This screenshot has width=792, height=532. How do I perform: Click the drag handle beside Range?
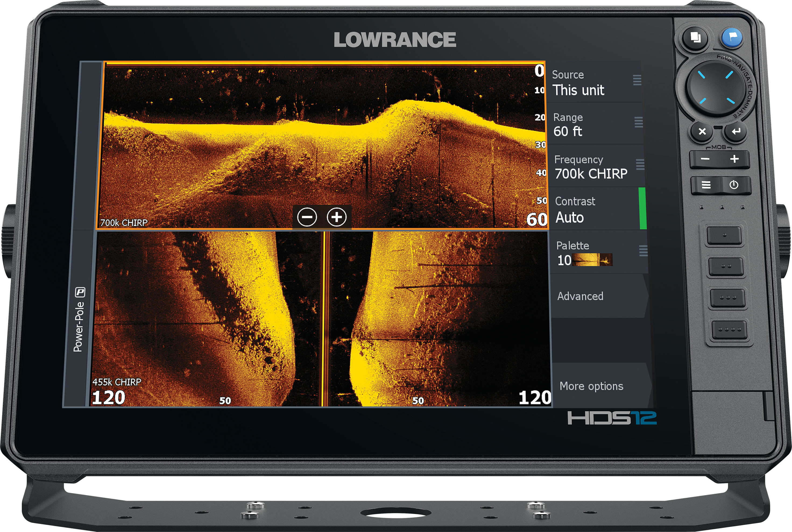point(639,122)
